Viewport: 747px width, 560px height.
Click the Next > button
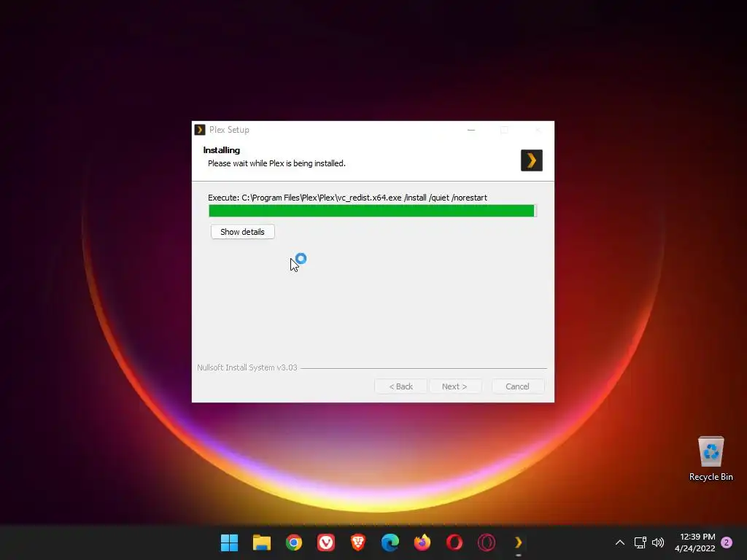pyautogui.click(x=454, y=386)
